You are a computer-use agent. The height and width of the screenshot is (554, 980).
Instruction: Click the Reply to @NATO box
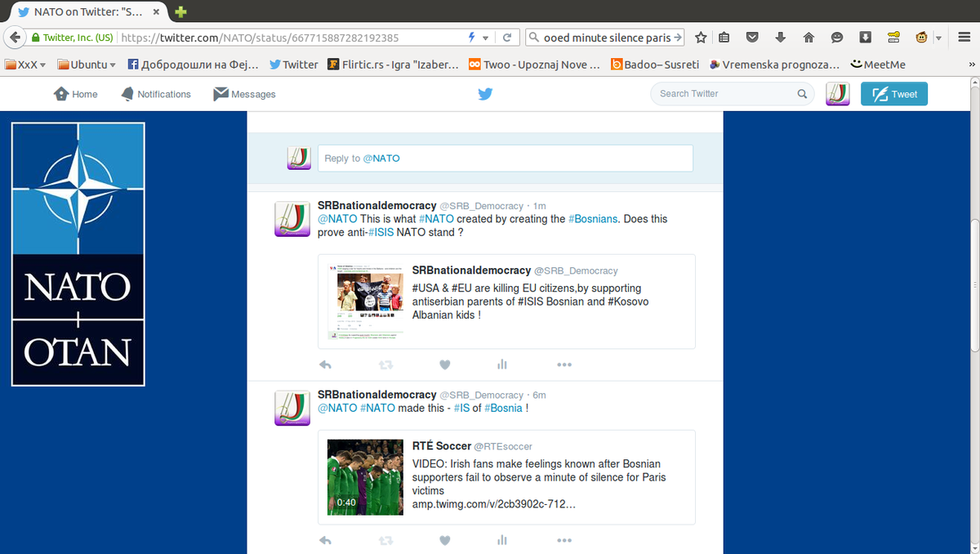tap(506, 159)
